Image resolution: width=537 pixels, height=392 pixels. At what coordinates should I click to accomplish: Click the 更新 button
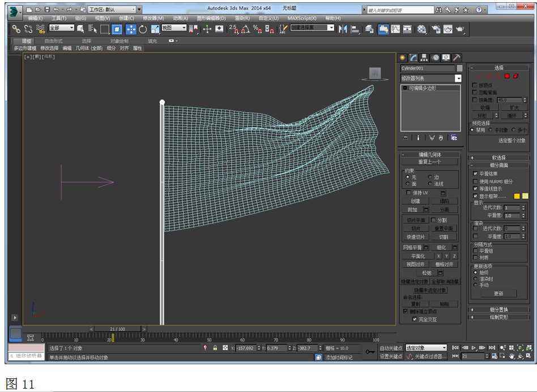point(498,293)
